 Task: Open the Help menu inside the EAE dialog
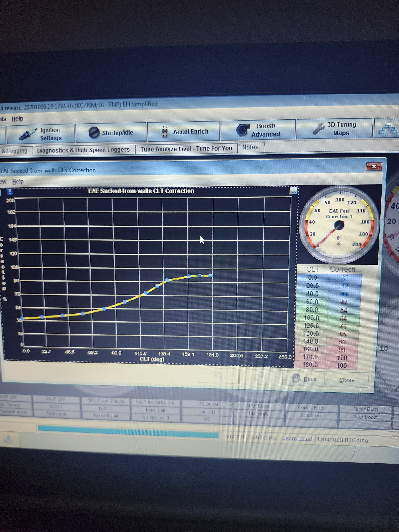tap(18, 181)
